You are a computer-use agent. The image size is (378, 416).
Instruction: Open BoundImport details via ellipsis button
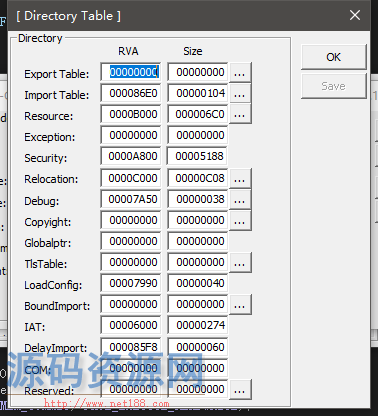point(239,304)
